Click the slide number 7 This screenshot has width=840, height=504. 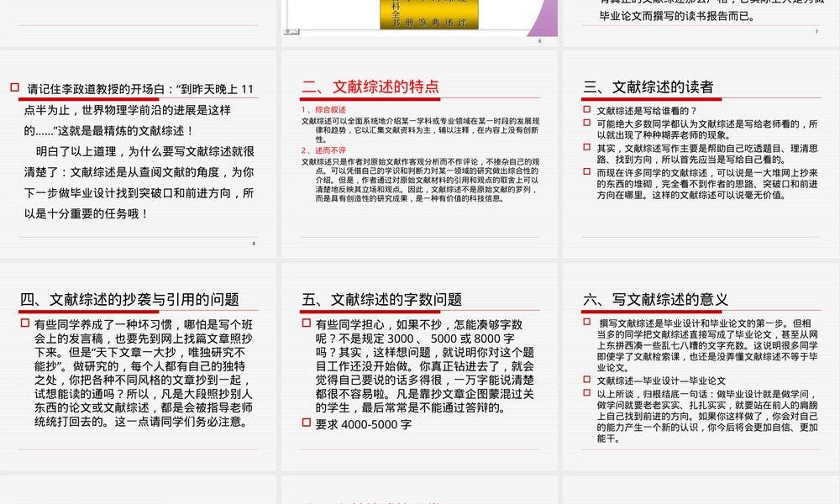[x=816, y=32]
